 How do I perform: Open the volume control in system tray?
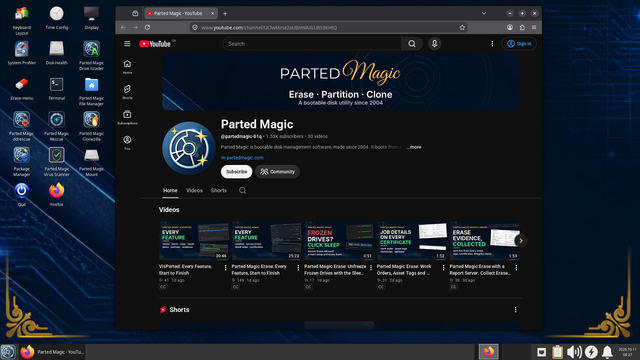click(574, 352)
